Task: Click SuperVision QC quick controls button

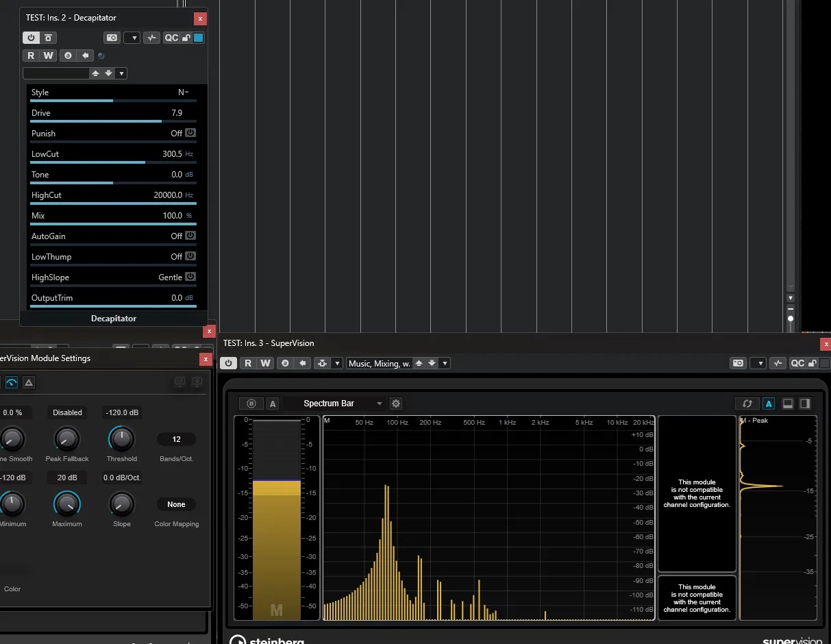Action: (797, 363)
